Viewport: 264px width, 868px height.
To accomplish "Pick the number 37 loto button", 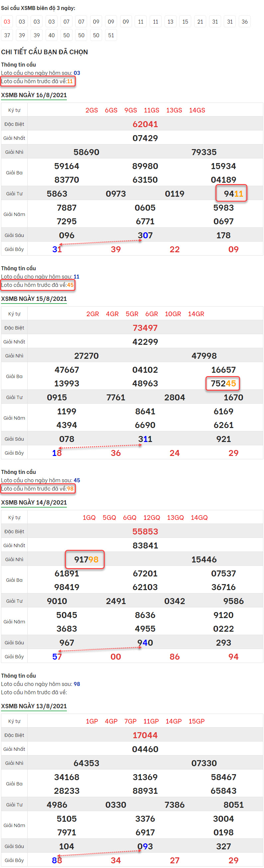I will tap(7, 35).
